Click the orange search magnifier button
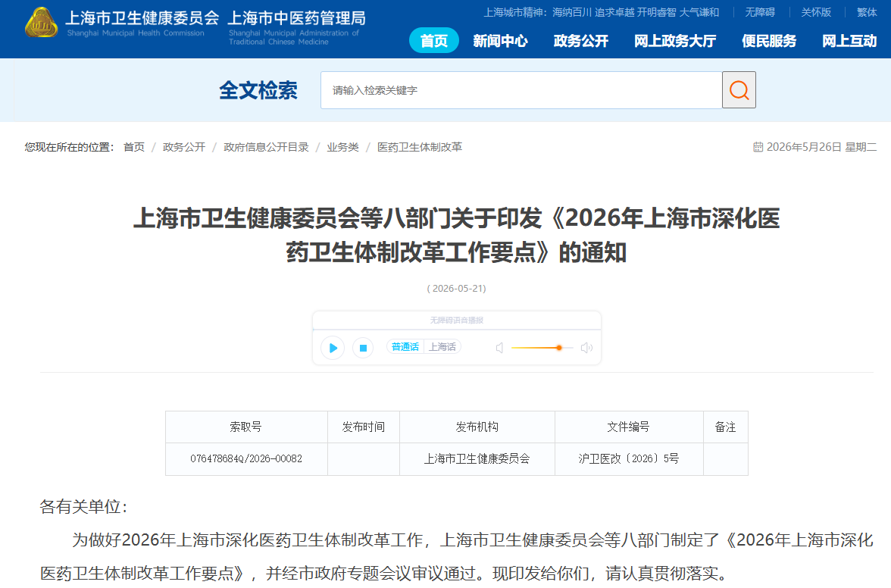The width and height of the screenshot is (891, 588). click(739, 89)
